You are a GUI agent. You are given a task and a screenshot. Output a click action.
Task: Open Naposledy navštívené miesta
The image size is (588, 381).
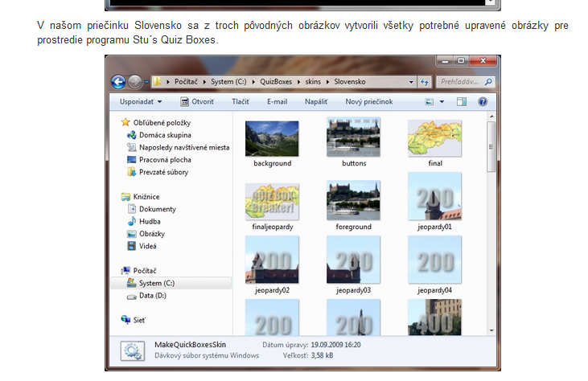point(178,147)
